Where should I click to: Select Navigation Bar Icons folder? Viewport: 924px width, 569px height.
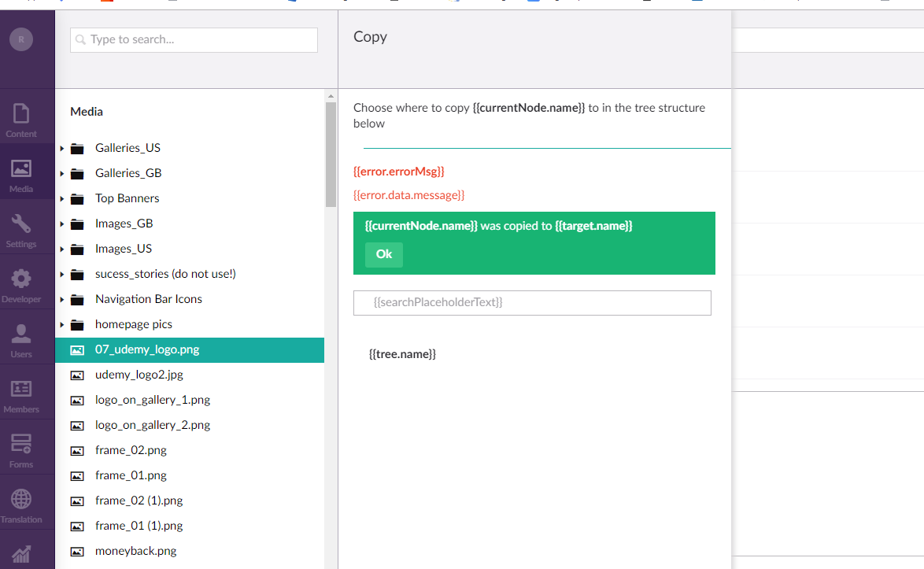(x=149, y=299)
